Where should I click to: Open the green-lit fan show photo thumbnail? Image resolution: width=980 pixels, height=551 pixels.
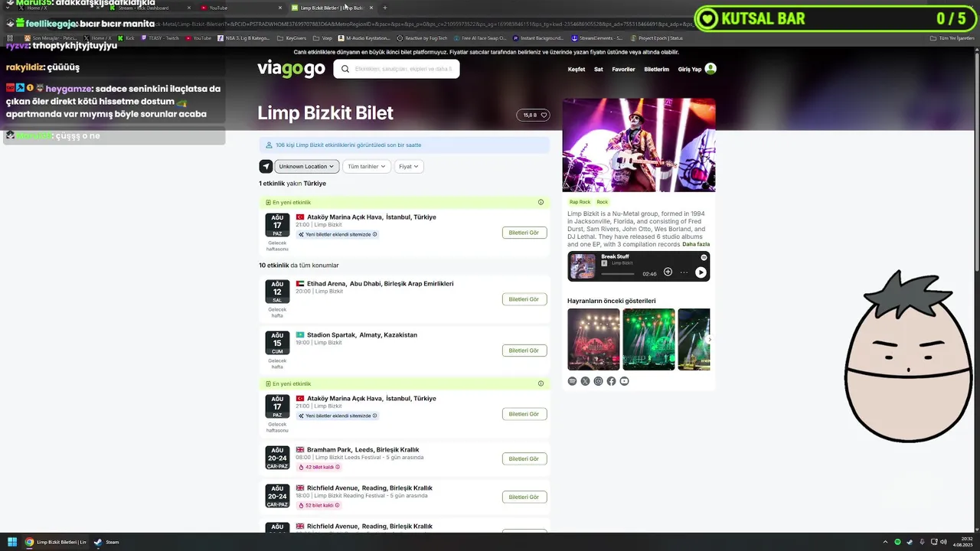tap(648, 339)
